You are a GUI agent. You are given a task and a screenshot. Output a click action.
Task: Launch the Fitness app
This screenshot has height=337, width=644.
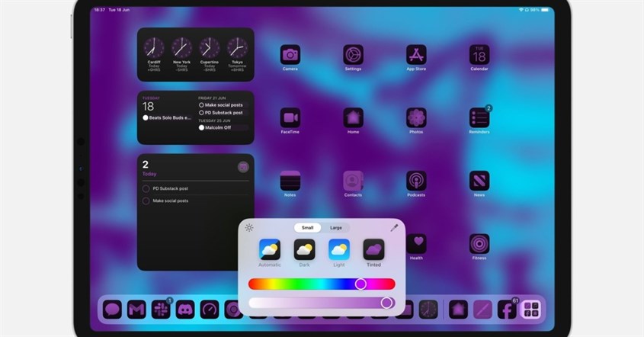[479, 244]
